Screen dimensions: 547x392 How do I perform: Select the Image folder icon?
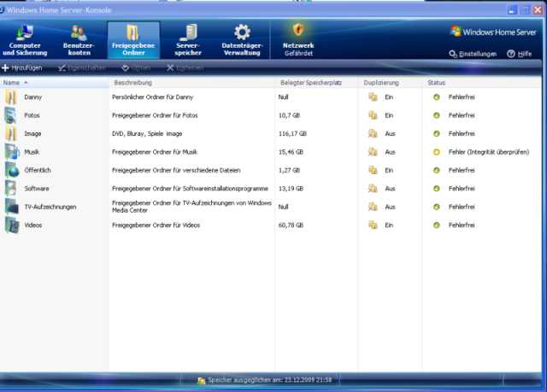[x=11, y=134]
